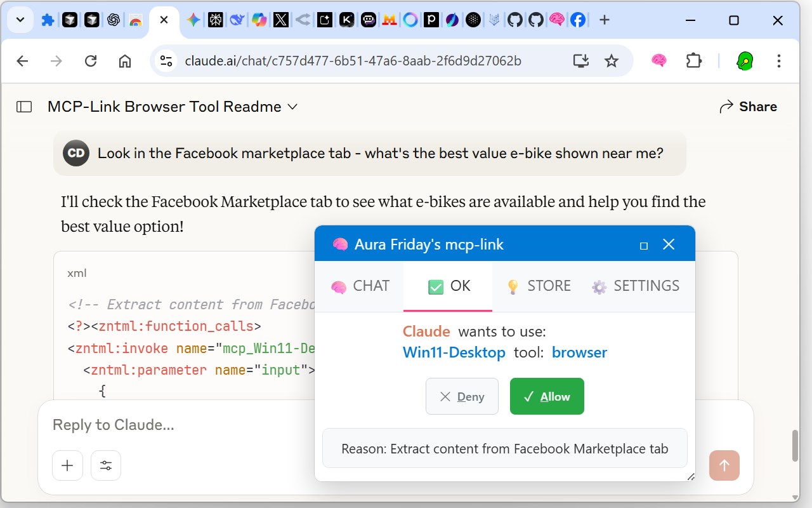Click the claude.ai address bar URL

[x=353, y=61]
